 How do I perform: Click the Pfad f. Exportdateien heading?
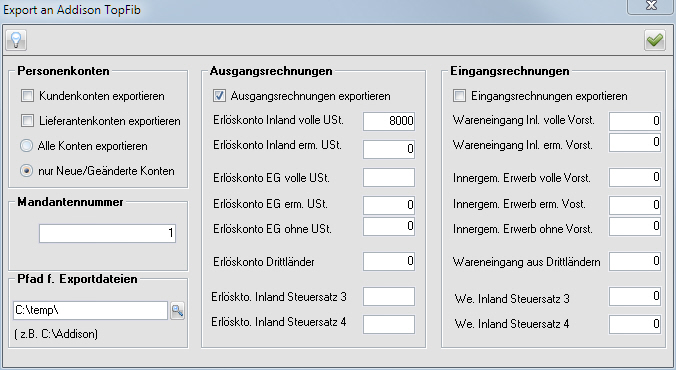(x=77, y=279)
